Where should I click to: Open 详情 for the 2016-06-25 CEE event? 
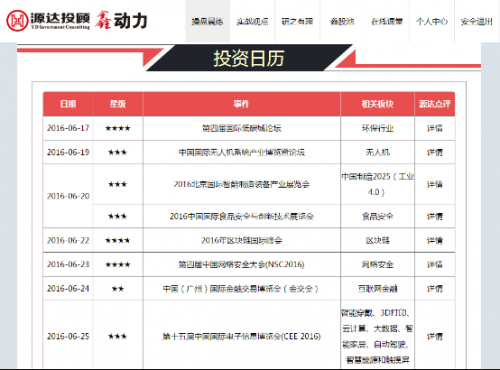click(435, 336)
